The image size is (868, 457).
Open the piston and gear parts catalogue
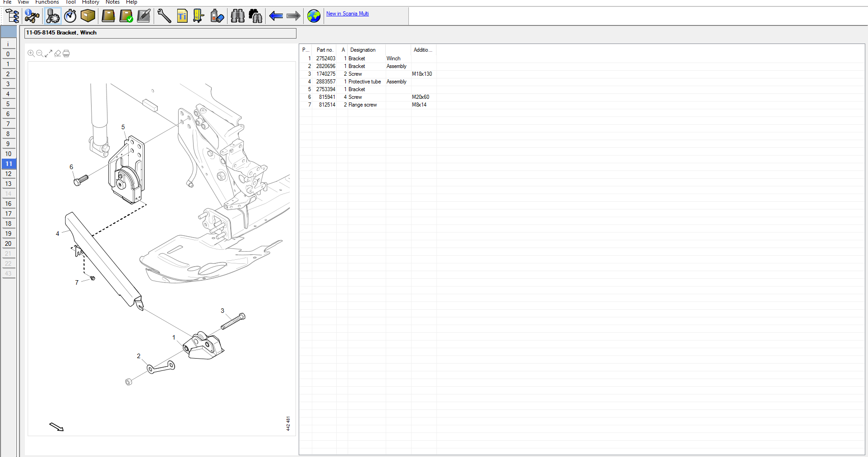pyautogui.click(x=53, y=16)
